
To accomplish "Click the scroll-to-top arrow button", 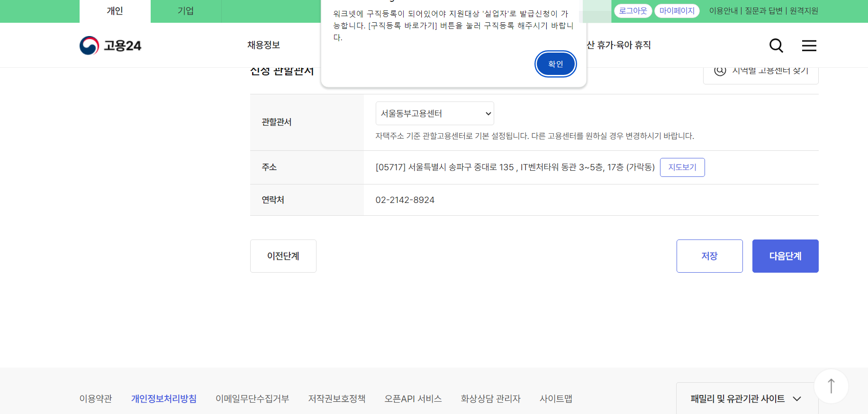I will [x=831, y=386].
